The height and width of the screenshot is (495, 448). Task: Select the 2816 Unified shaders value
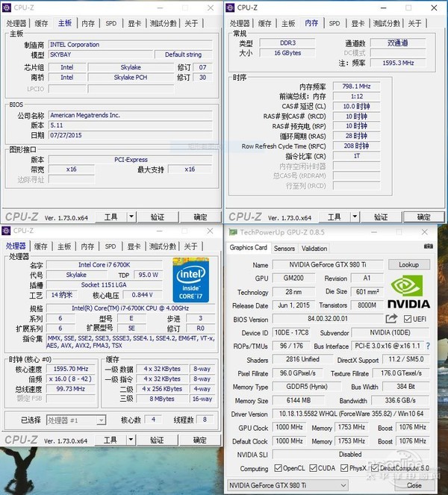302,359
